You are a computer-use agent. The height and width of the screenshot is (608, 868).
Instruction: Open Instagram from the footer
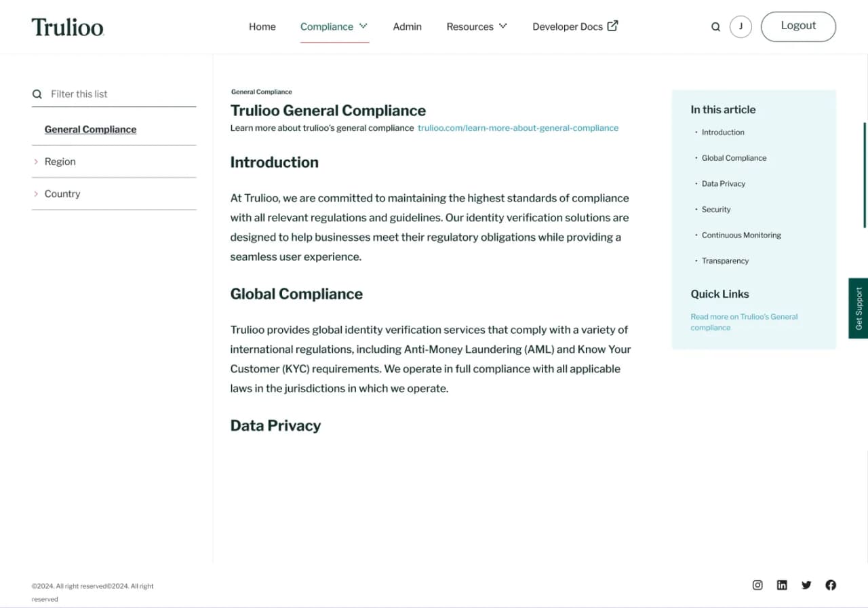(x=757, y=585)
